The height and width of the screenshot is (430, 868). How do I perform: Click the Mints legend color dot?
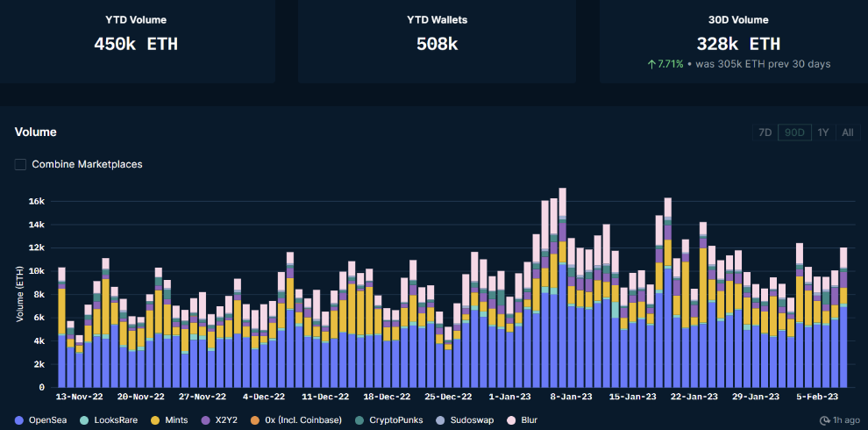click(x=158, y=420)
